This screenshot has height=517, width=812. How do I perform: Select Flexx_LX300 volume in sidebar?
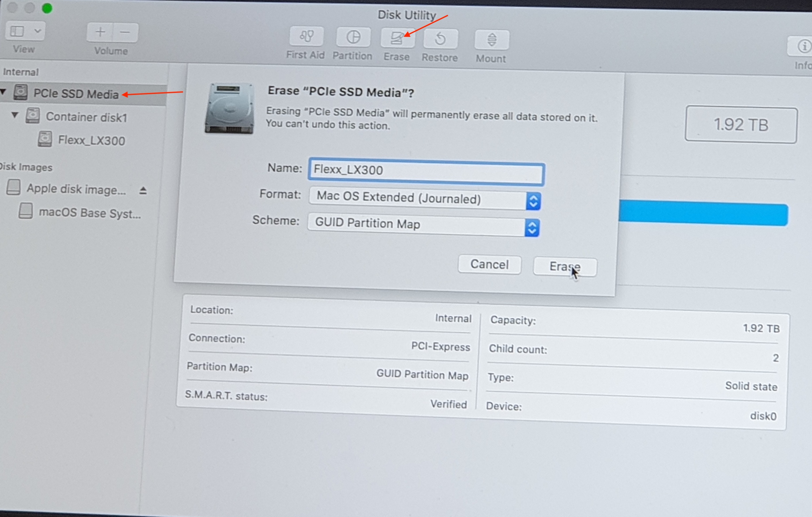point(91,140)
